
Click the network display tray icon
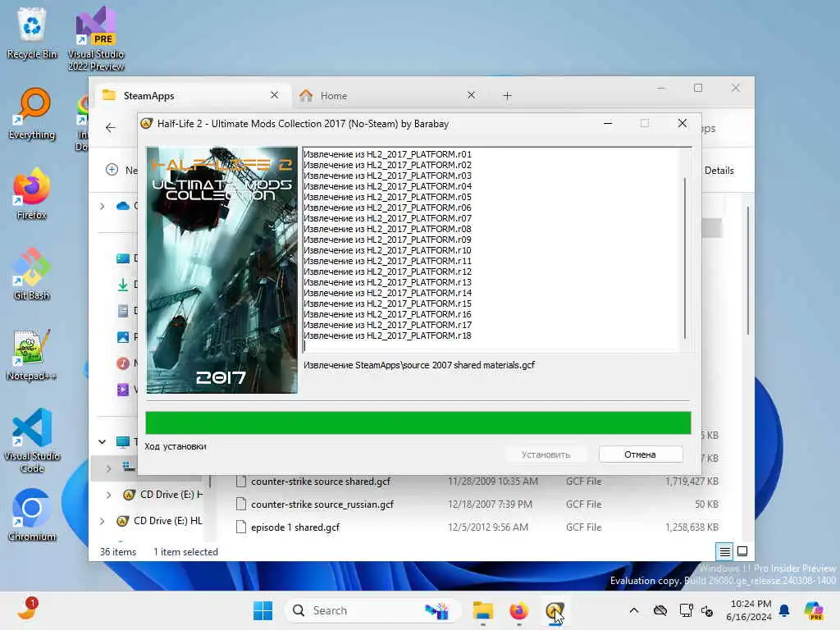tap(685, 610)
